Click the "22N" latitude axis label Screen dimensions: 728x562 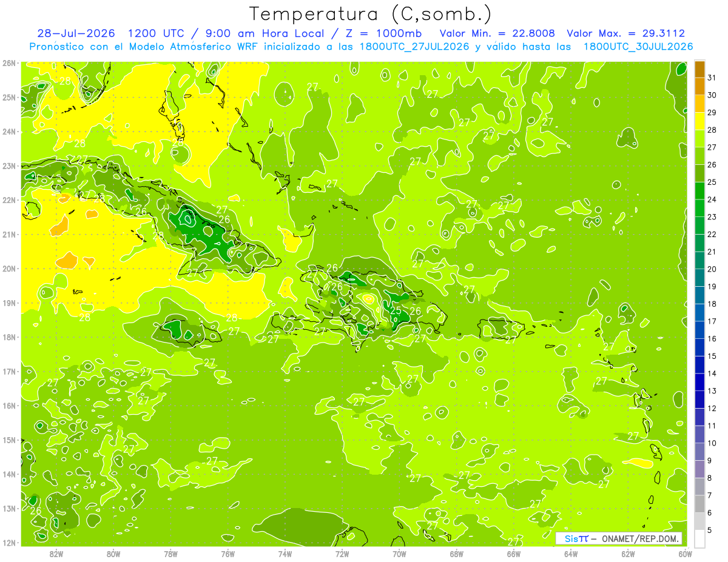click(9, 200)
